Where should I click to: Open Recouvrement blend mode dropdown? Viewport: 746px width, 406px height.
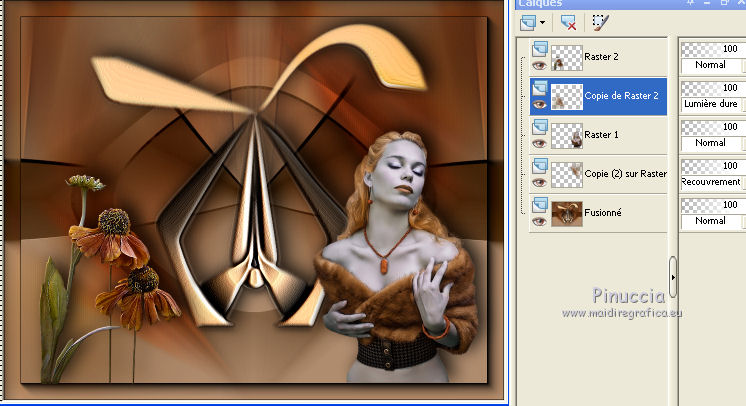click(712, 182)
